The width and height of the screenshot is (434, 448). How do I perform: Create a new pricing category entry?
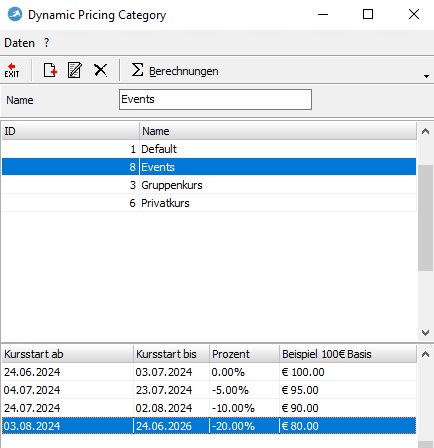point(50,70)
